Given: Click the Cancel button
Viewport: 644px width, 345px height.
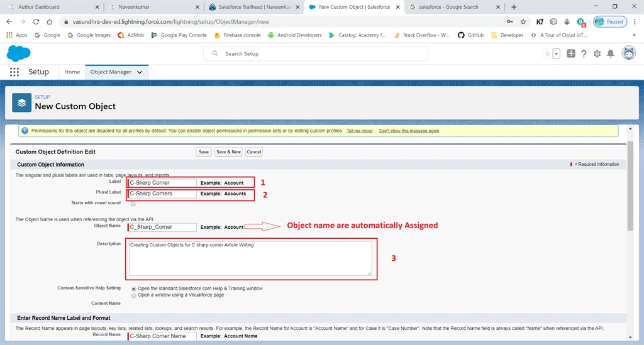Looking at the screenshot, I should (254, 152).
